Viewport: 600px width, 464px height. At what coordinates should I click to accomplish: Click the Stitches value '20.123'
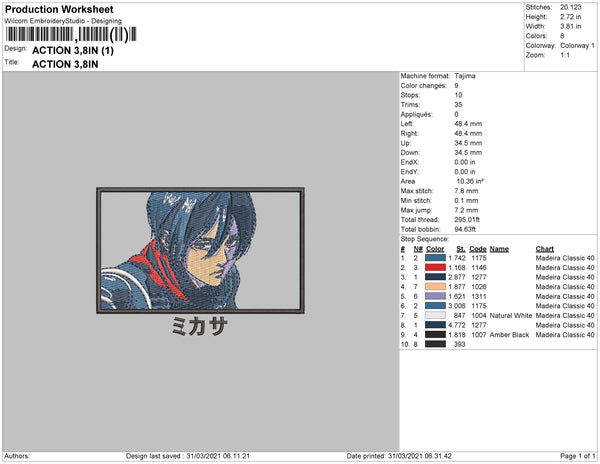[x=571, y=7]
